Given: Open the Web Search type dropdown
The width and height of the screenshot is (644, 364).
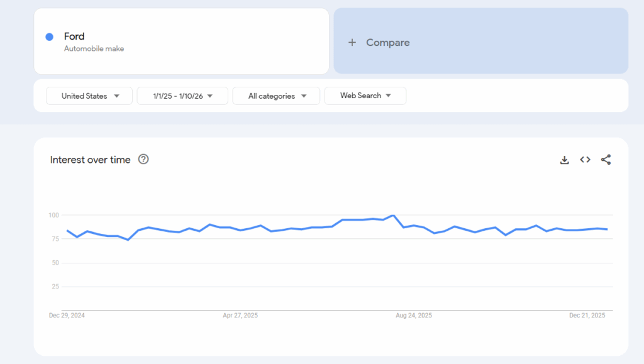Looking at the screenshot, I should point(365,96).
